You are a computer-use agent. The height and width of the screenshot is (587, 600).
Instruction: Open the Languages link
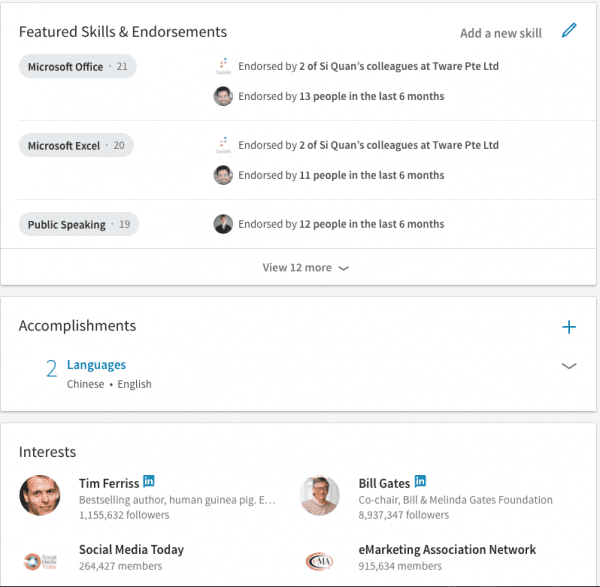[96, 365]
